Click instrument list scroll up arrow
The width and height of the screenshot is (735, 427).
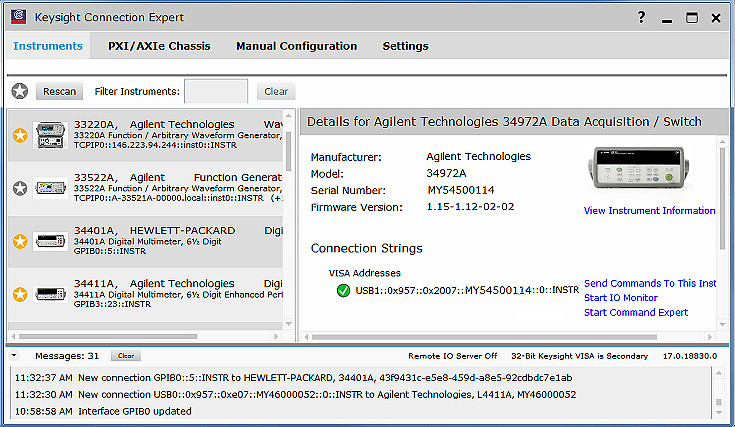point(289,116)
